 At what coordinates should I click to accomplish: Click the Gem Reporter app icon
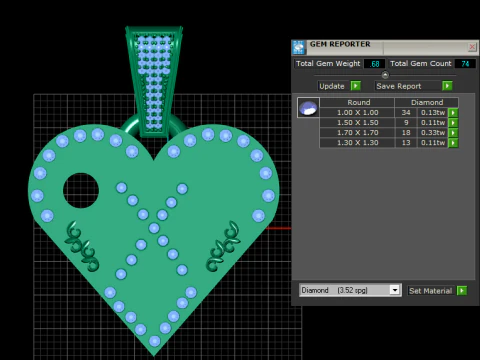(299, 48)
